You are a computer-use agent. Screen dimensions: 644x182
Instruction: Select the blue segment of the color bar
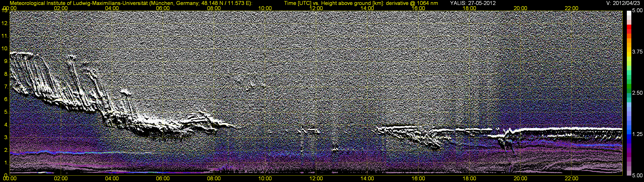click(x=629, y=137)
